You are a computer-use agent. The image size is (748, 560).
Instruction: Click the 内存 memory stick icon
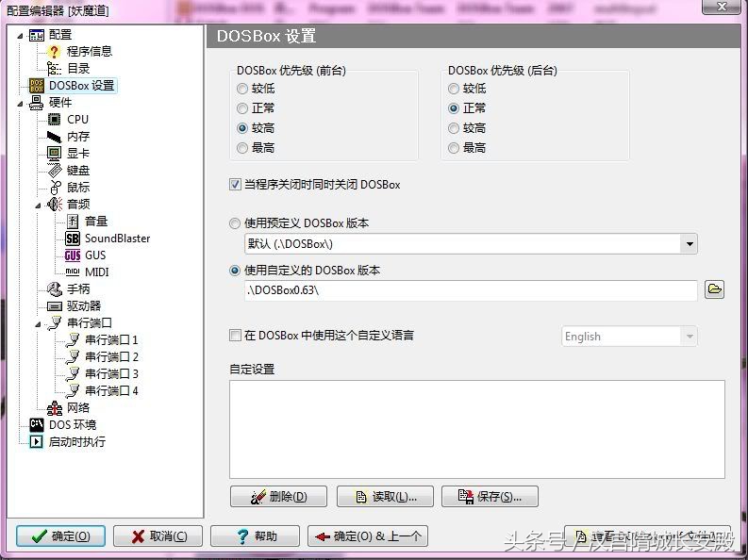55,137
